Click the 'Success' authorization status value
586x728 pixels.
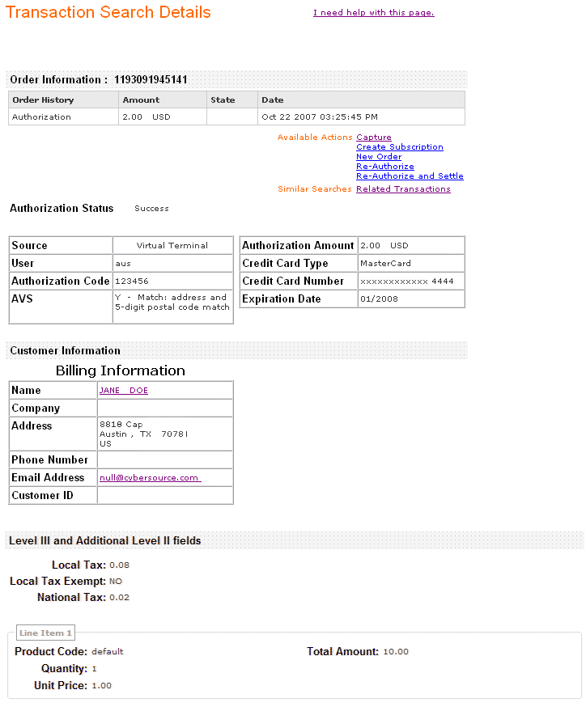click(151, 209)
